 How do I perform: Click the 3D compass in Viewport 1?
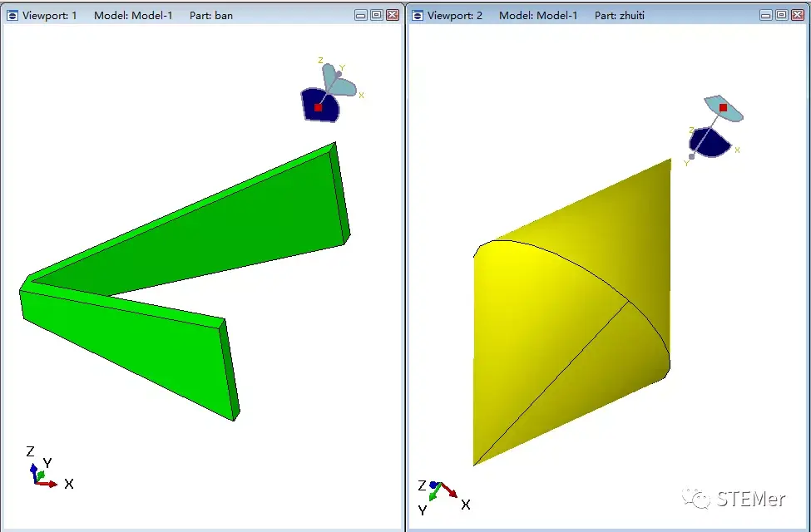[332, 90]
